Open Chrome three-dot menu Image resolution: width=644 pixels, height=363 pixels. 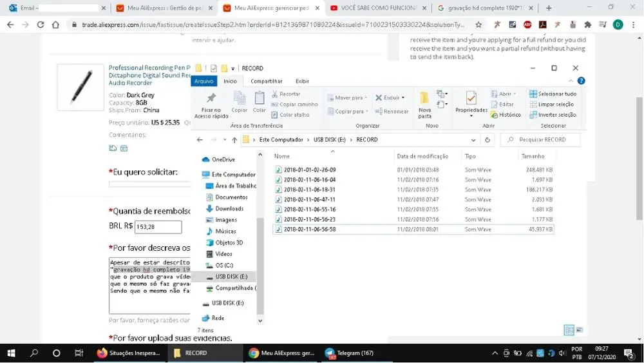click(x=633, y=25)
